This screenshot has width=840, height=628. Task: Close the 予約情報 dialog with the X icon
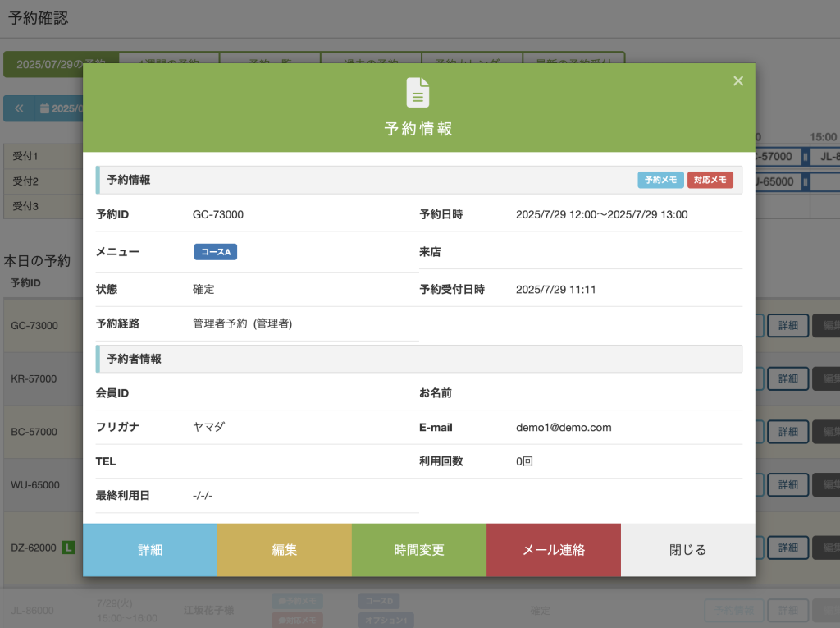pyautogui.click(x=738, y=80)
